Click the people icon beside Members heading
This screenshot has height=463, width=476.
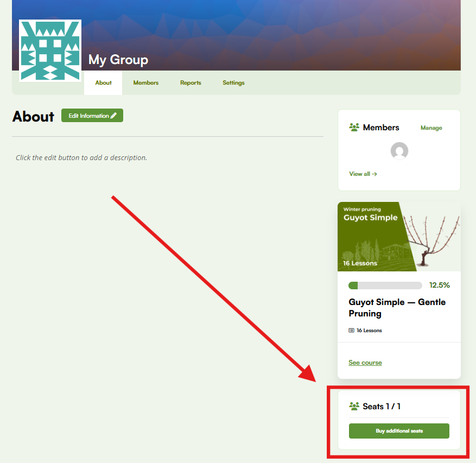tap(354, 127)
